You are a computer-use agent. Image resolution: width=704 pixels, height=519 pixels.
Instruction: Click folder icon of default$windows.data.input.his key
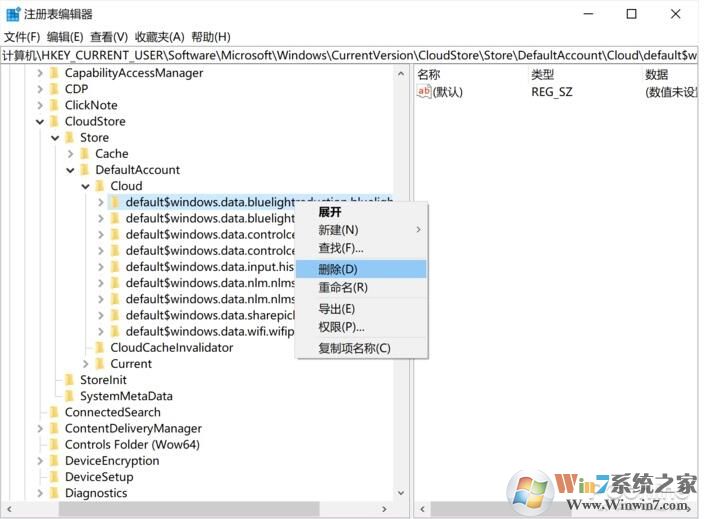click(x=115, y=267)
